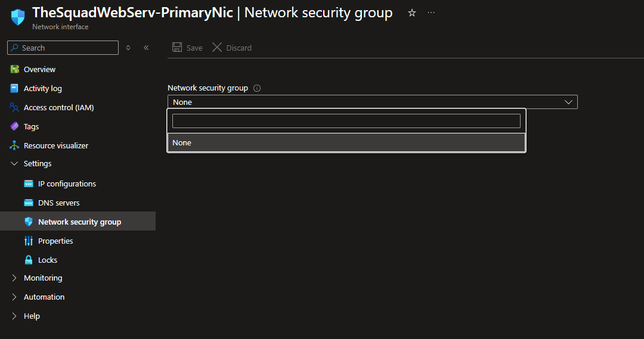Open the Activity log
This screenshot has width=644, height=339.
click(x=43, y=88)
